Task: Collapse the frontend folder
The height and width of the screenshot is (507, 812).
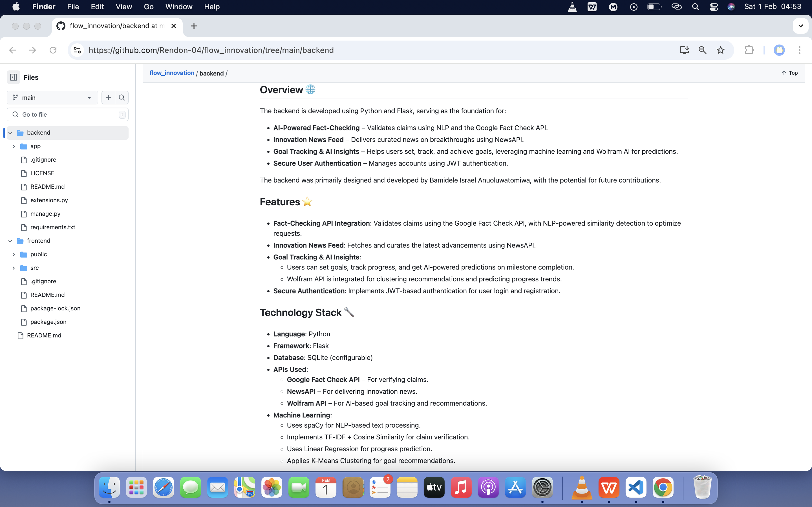Action: pos(10,241)
